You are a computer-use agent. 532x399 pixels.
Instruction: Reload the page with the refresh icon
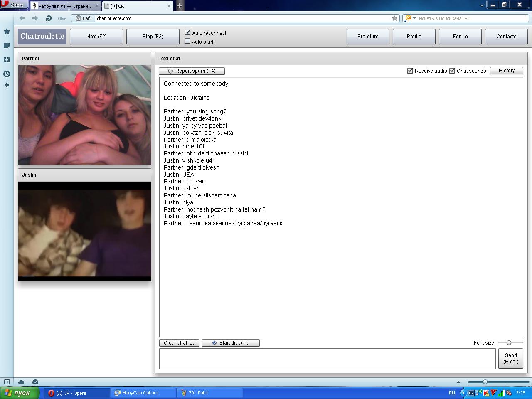pyautogui.click(x=49, y=18)
